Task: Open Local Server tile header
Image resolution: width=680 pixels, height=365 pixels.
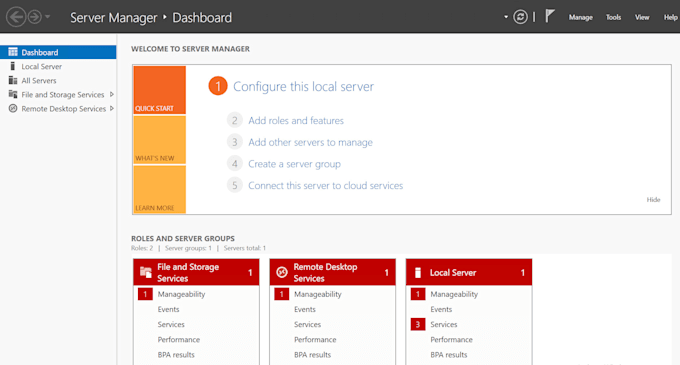Action: click(x=469, y=272)
